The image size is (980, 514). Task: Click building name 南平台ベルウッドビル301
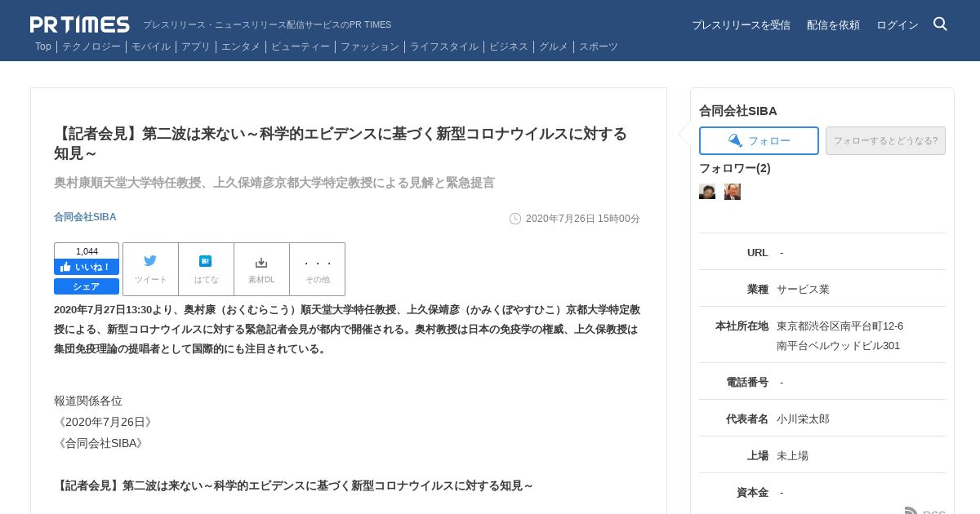pos(839,345)
